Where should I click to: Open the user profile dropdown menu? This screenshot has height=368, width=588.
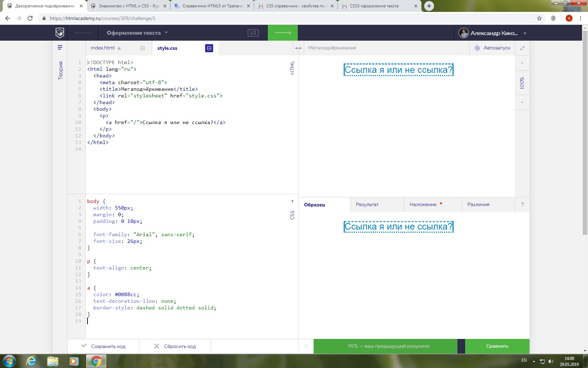tap(493, 33)
